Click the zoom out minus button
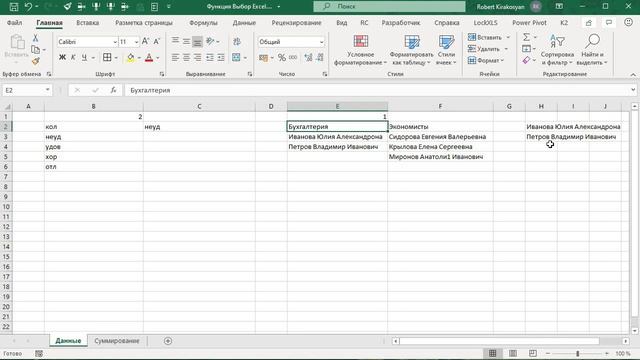640x360 pixels. click(548, 353)
